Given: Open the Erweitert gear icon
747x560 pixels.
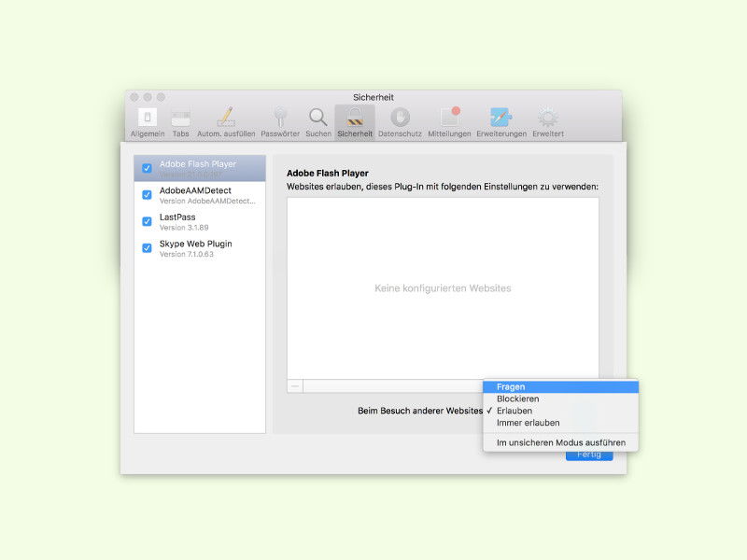Looking at the screenshot, I should point(548,118).
